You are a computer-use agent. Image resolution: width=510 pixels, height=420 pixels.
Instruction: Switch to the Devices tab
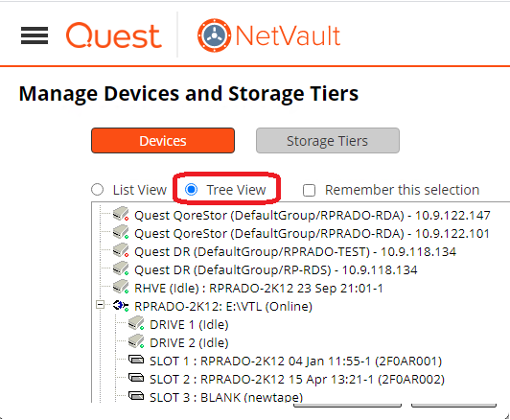[x=163, y=141]
